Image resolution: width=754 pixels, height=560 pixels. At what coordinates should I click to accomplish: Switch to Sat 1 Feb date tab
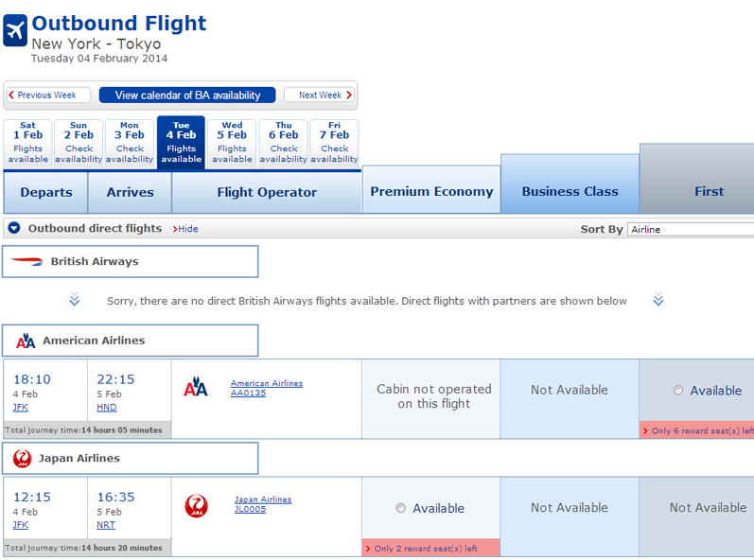coord(27,143)
